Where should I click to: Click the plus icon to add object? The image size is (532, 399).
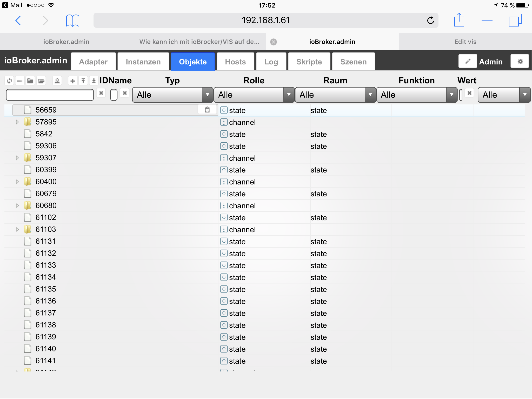[73, 81]
